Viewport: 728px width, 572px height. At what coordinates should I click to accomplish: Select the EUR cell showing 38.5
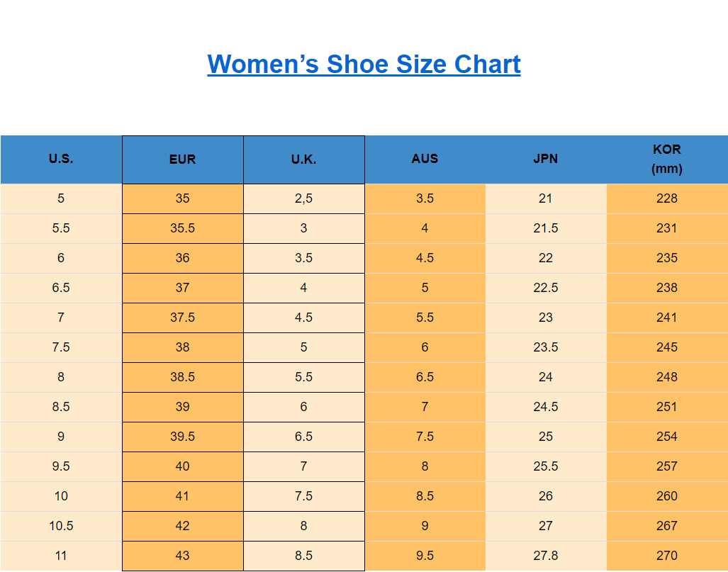182,377
